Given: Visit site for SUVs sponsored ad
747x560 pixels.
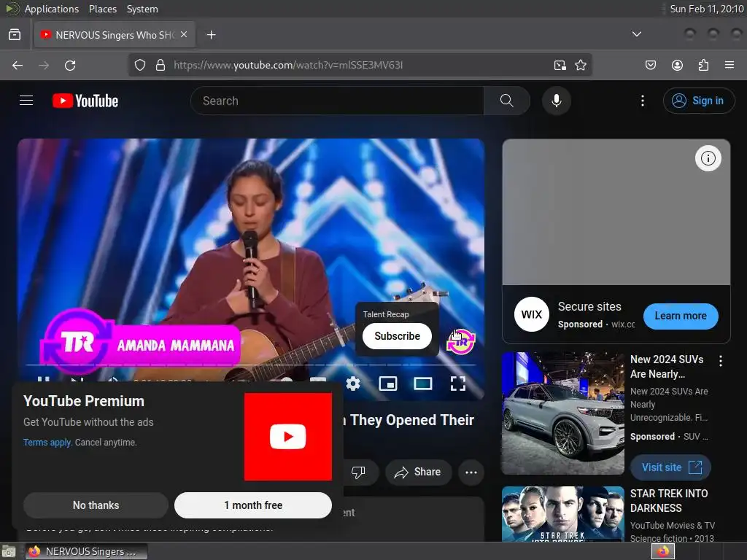Looking at the screenshot, I should (x=671, y=467).
